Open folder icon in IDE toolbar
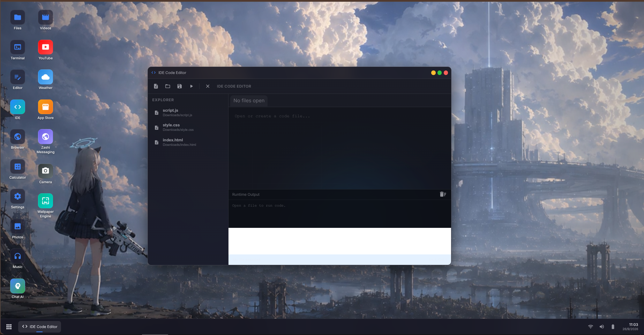 pos(168,86)
